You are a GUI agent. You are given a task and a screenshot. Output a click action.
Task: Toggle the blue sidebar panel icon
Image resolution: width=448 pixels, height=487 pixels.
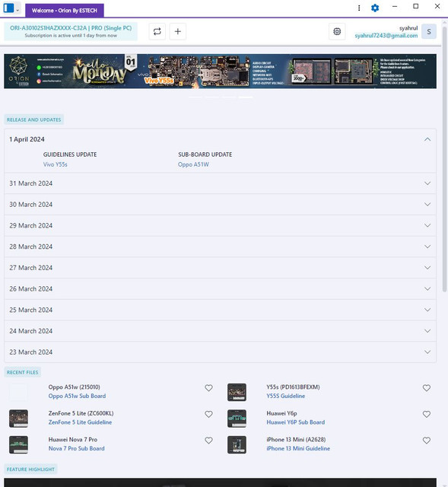click(x=8, y=8)
